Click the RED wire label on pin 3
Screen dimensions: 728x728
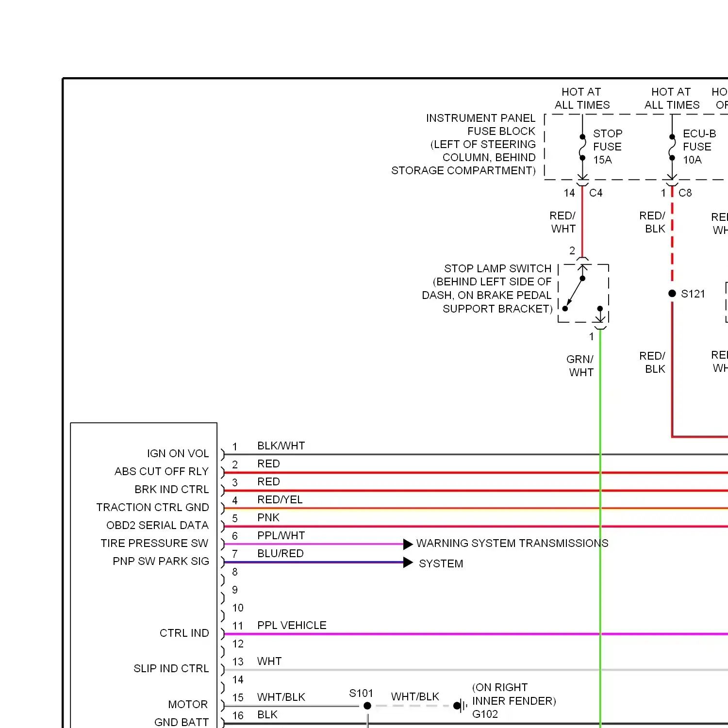pos(268,481)
